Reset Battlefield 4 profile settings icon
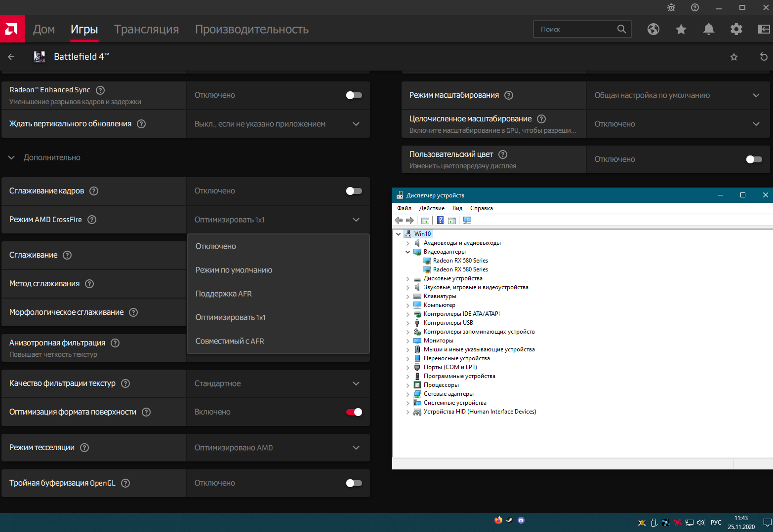This screenshot has width=773, height=532. [x=764, y=57]
